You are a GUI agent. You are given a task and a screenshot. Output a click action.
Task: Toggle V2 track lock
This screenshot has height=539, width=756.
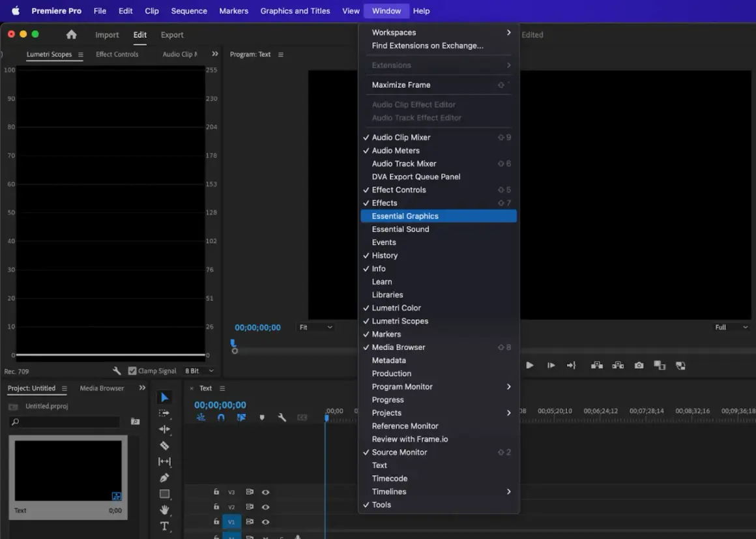pyautogui.click(x=216, y=506)
